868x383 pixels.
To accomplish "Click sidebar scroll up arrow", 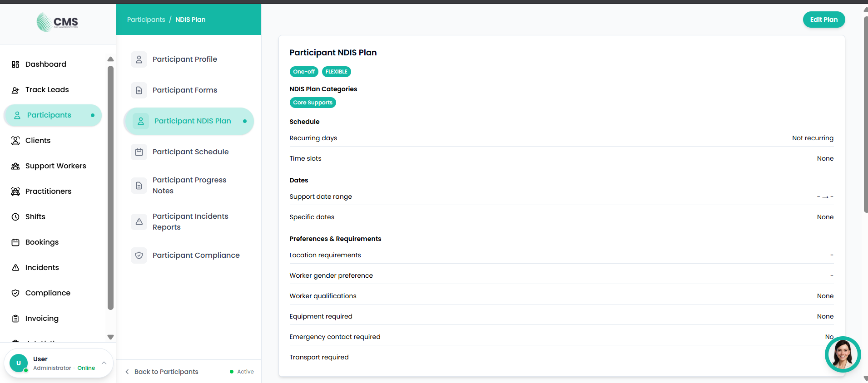I will point(110,59).
